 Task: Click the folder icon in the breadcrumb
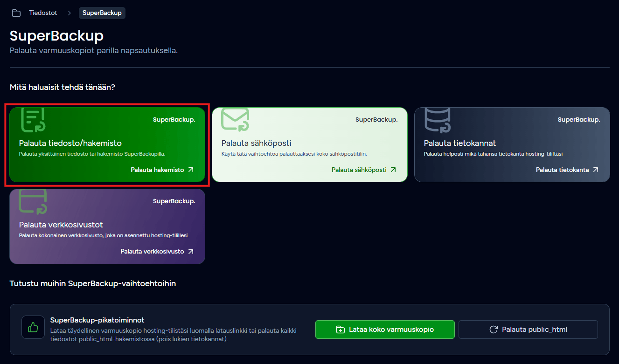[16, 13]
